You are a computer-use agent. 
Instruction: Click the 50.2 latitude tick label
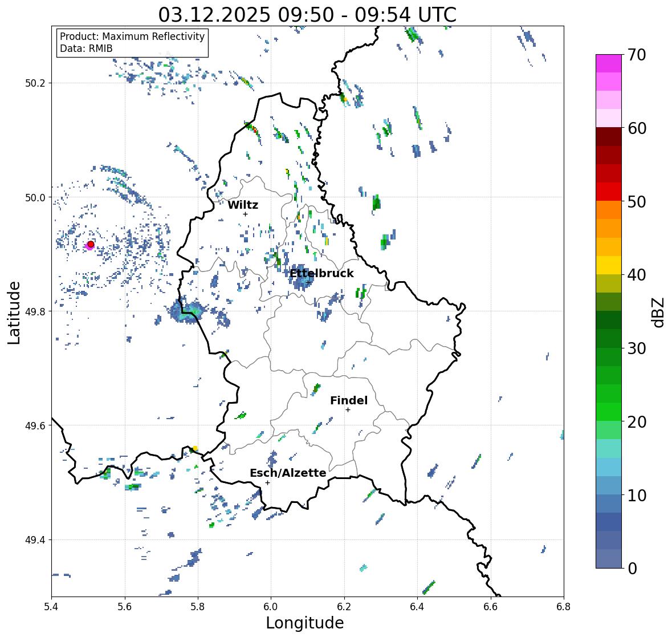coord(35,83)
